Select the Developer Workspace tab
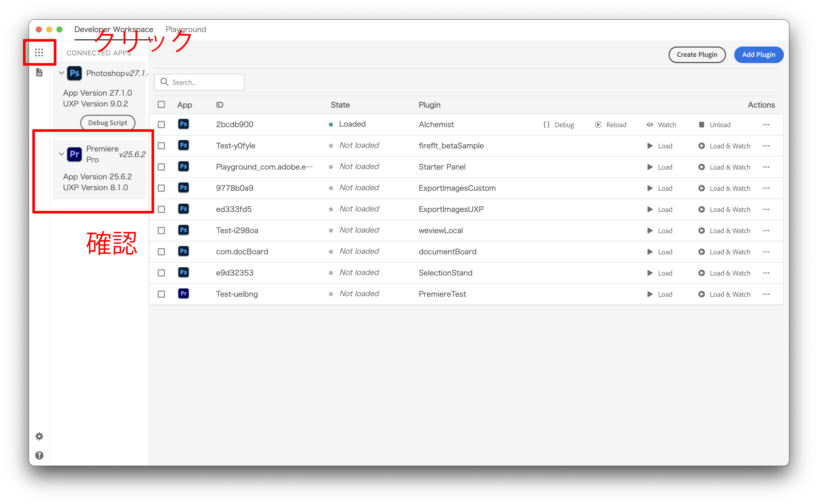The width and height of the screenshot is (818, 504). (114, 29)
